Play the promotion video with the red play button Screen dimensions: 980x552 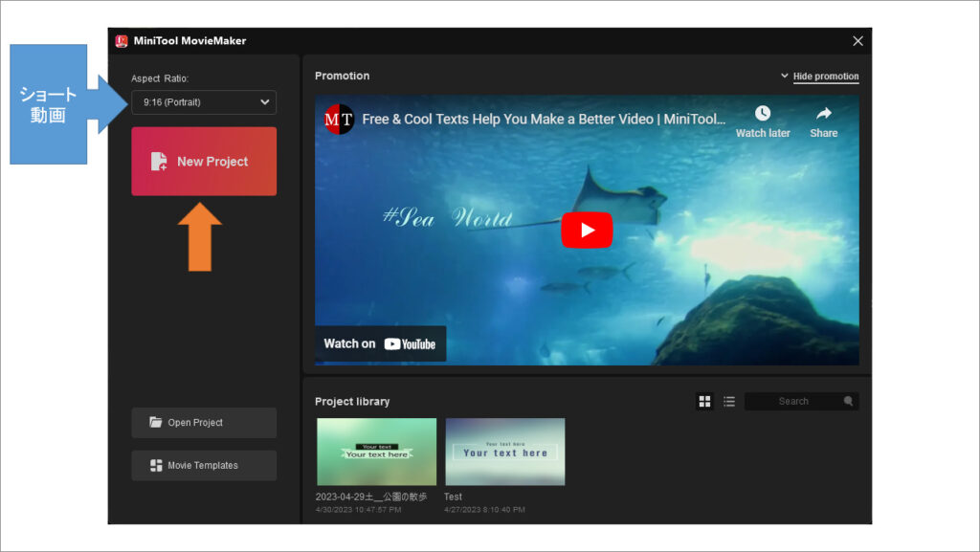tap(587, 230)
